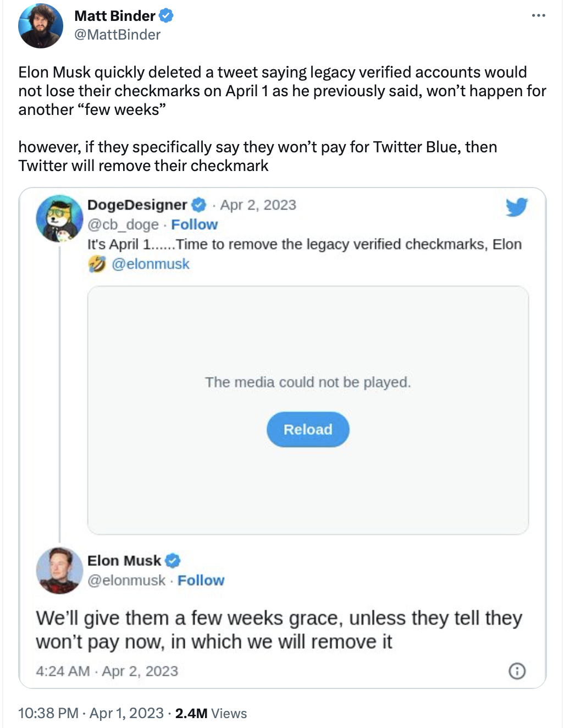Open the DogeDesigner Apr 2, 2023 date

[x=258, y=205]
